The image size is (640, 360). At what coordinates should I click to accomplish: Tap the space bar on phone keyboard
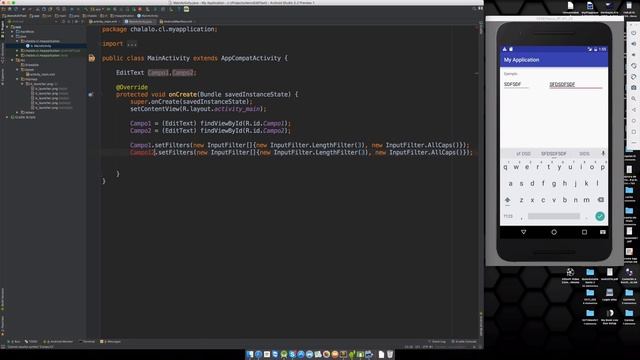553,216
